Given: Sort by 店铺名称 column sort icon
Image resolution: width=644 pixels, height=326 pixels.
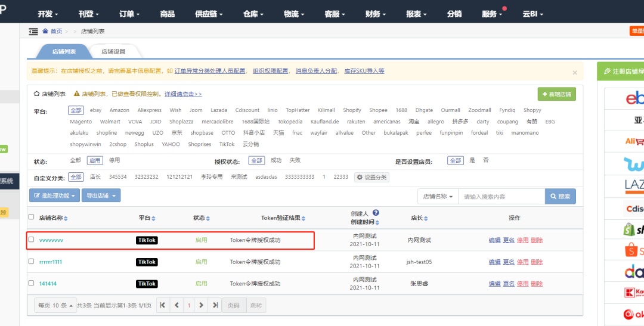Looking at the screenshot, I should tap(66, 219).
